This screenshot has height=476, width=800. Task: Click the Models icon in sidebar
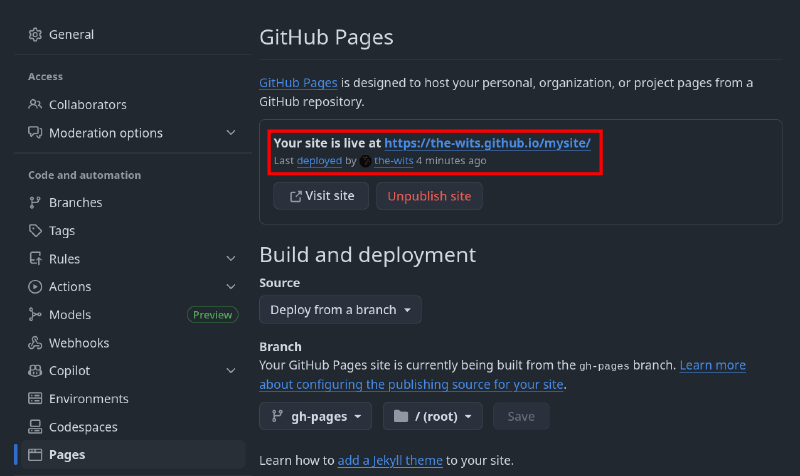click(35, 315)
